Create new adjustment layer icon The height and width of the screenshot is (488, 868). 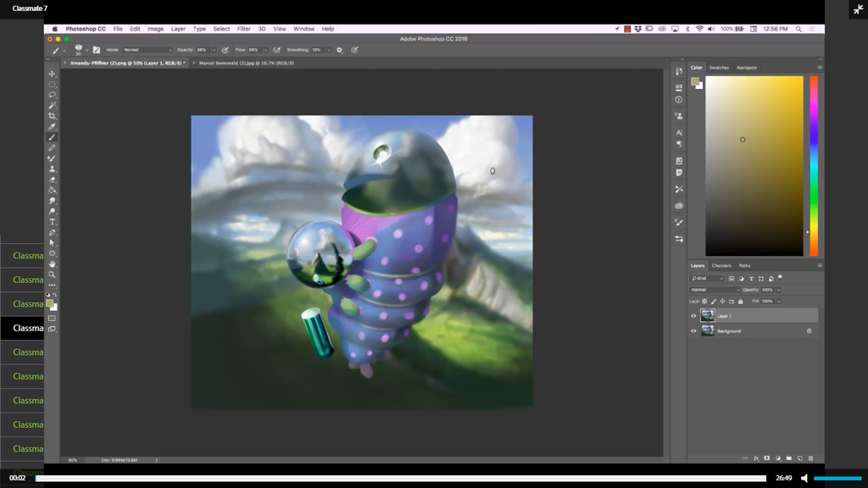[x=778, y=458]
